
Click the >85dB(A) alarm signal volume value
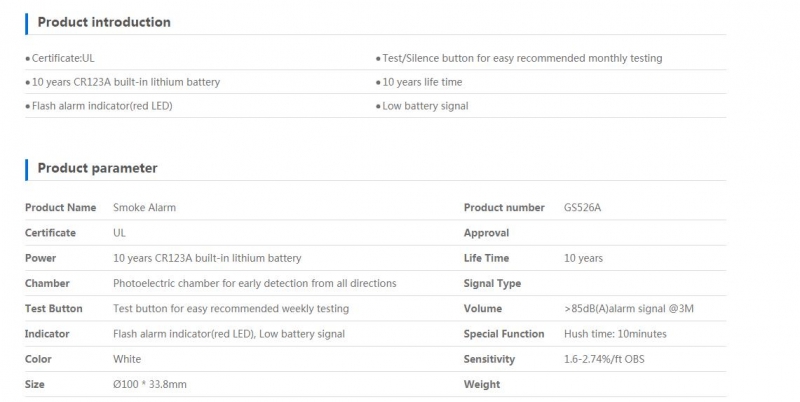pos(629,309)
